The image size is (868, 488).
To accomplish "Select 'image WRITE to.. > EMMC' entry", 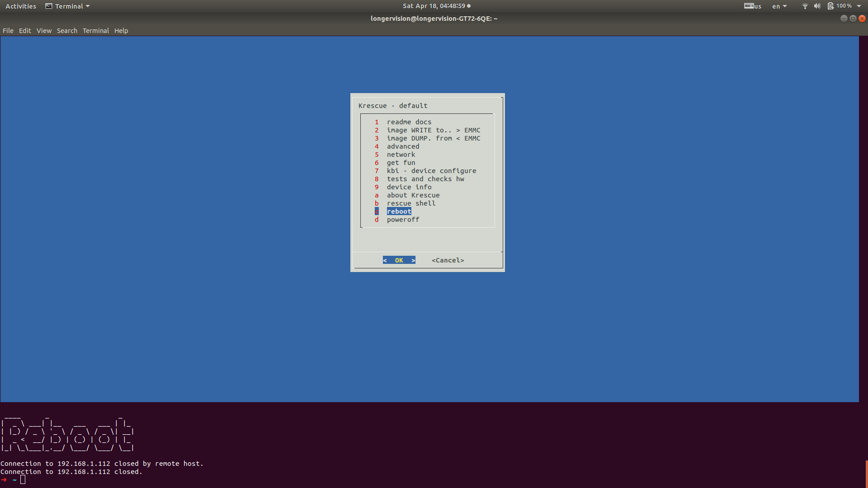I will coord(433,130).
